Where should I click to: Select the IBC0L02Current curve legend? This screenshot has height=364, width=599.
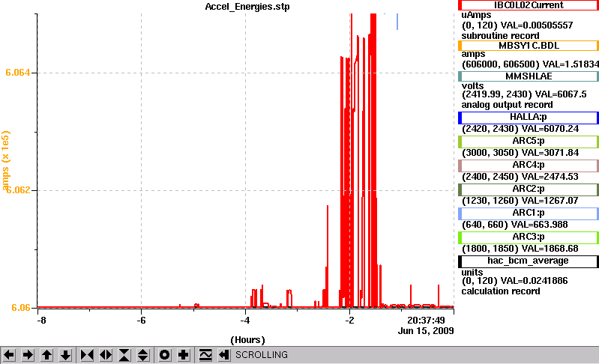tap(529, 5)
